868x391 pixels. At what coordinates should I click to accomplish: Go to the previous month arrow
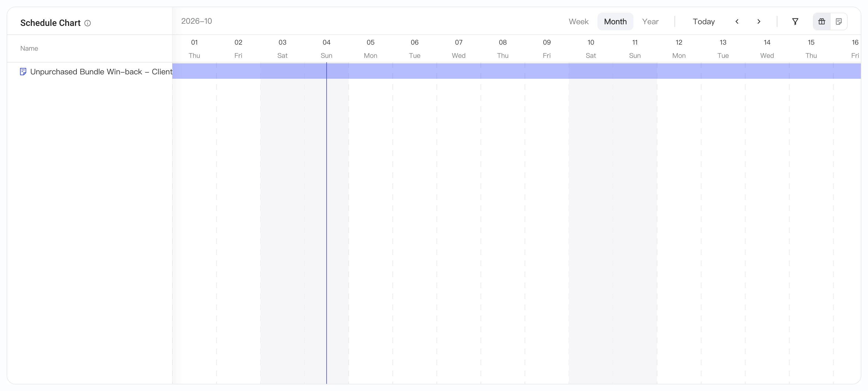737,21
